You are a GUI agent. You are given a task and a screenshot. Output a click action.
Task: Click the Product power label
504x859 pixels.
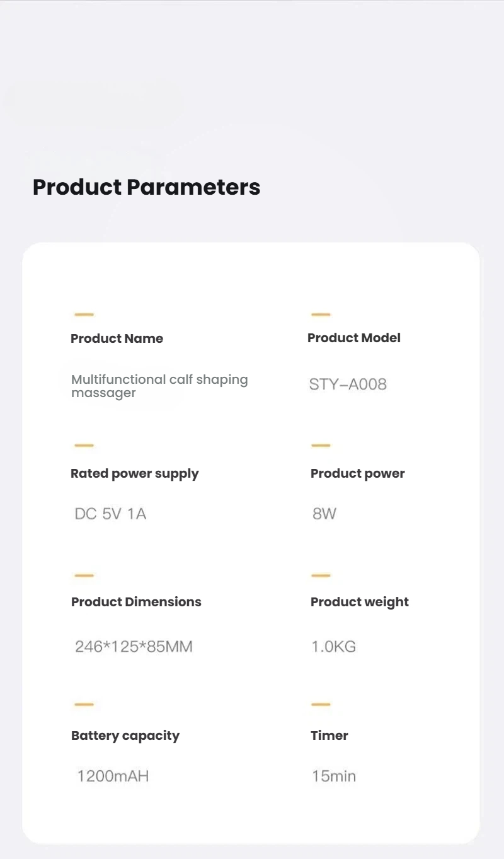pos(357,473)
